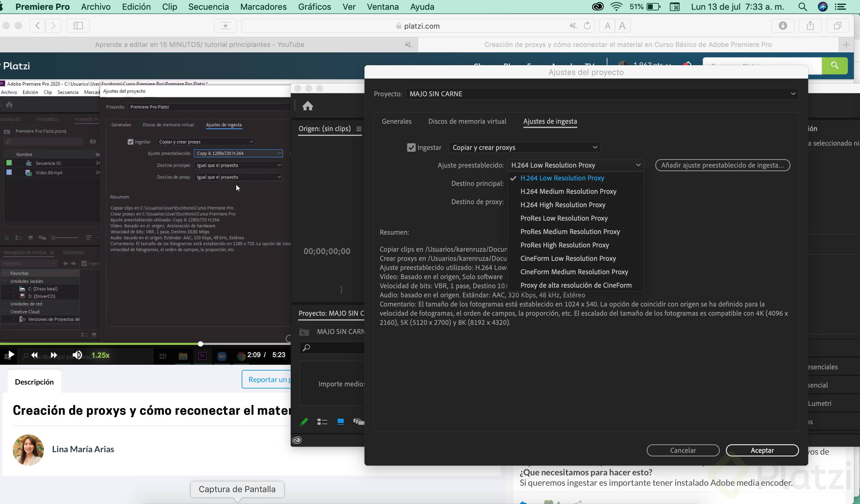This screenshot has height=504, width=860.
Task: Open the Descripción tab on Platzi
Action: tap(34, 382)
